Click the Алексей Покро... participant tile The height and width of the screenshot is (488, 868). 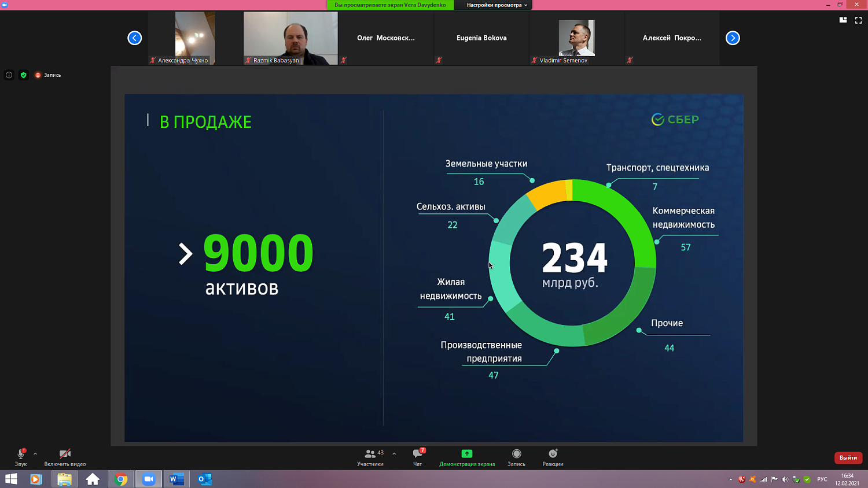pyautogui.click(x=672, y=38)
